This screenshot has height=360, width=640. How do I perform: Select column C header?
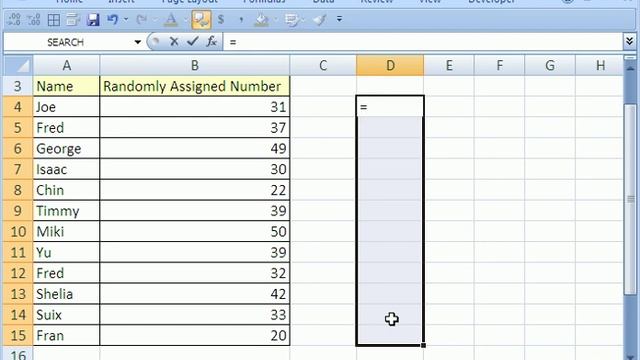click(x=323, y=65)
